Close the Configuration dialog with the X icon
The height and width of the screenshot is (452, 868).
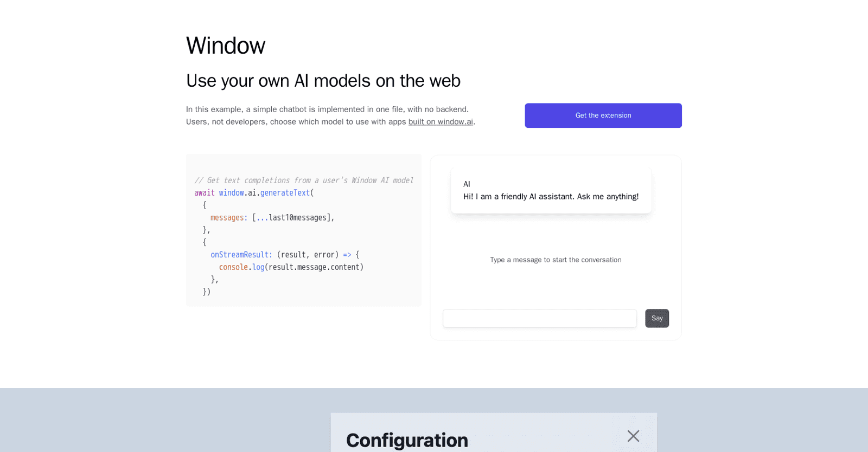tap(633, 436)
